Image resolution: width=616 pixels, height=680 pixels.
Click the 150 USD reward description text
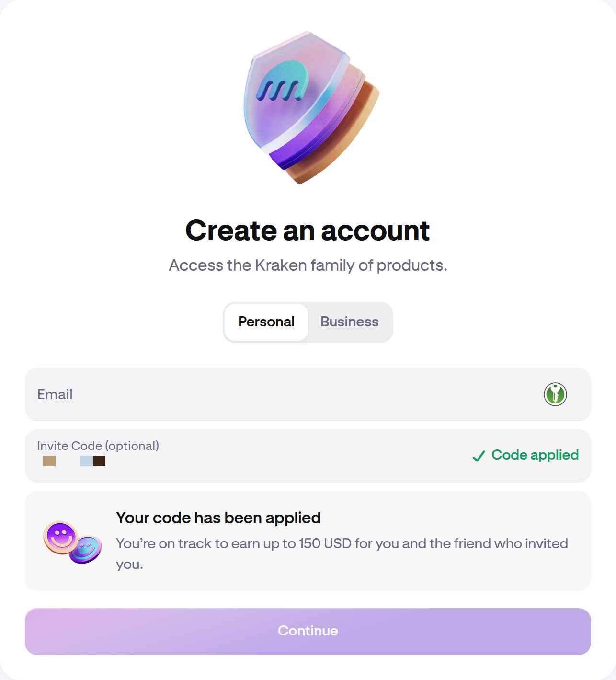pyautogui.click(x=342, y=544)
